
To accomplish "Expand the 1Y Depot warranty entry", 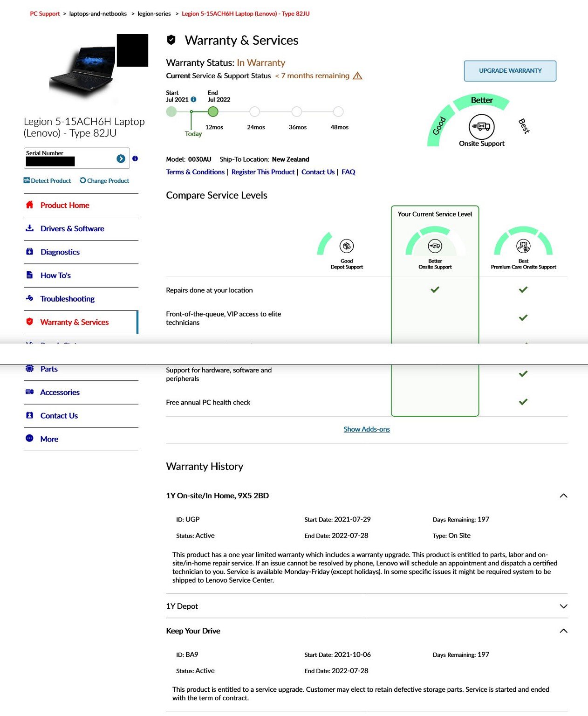I will [x=563, y=606].
